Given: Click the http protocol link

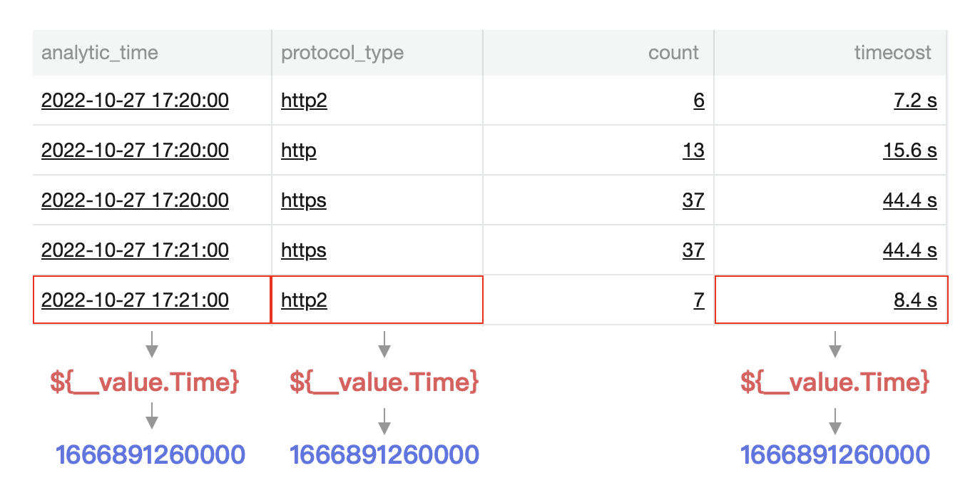Looking at the screenshot, I should click(298, 151).
